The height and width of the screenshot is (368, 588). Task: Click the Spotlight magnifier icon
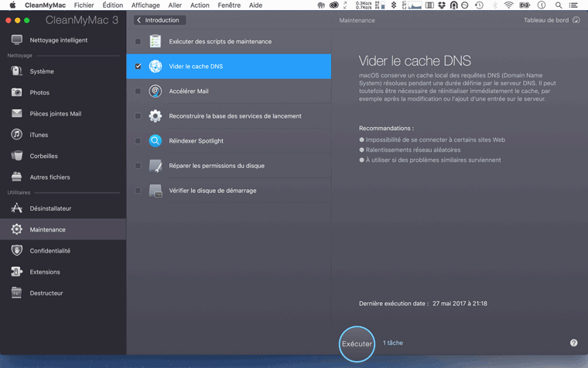156,141
